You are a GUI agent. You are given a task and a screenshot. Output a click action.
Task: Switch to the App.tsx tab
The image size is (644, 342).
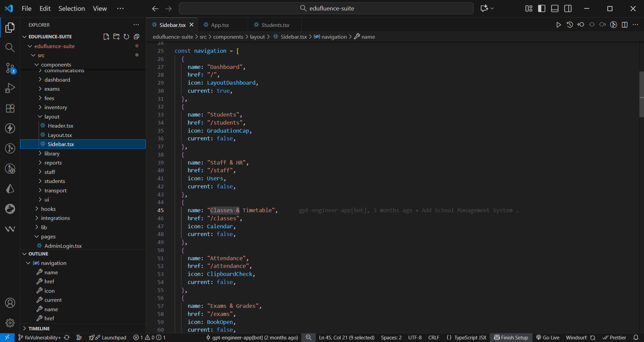(x=220, y=25)
